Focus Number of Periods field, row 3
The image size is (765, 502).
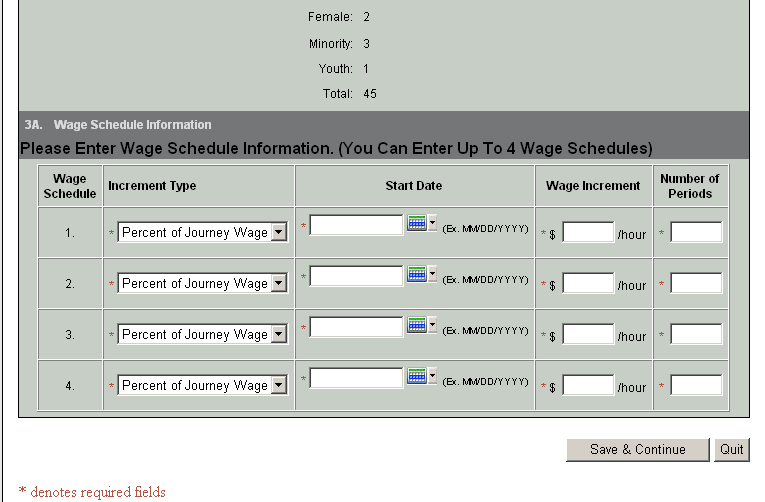point(696,335)
